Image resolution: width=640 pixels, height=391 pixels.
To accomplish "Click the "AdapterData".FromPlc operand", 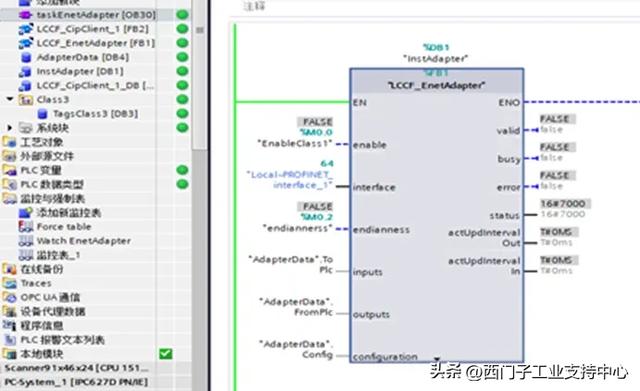I will 296,307.
